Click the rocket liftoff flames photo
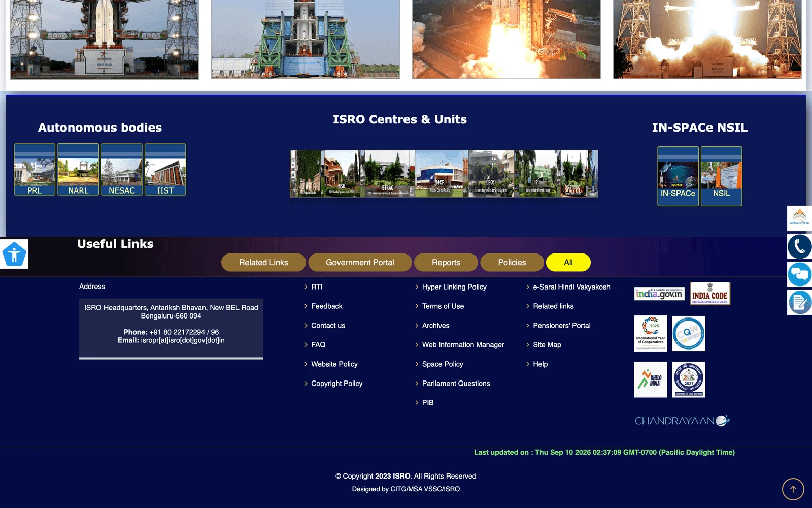 506,39
